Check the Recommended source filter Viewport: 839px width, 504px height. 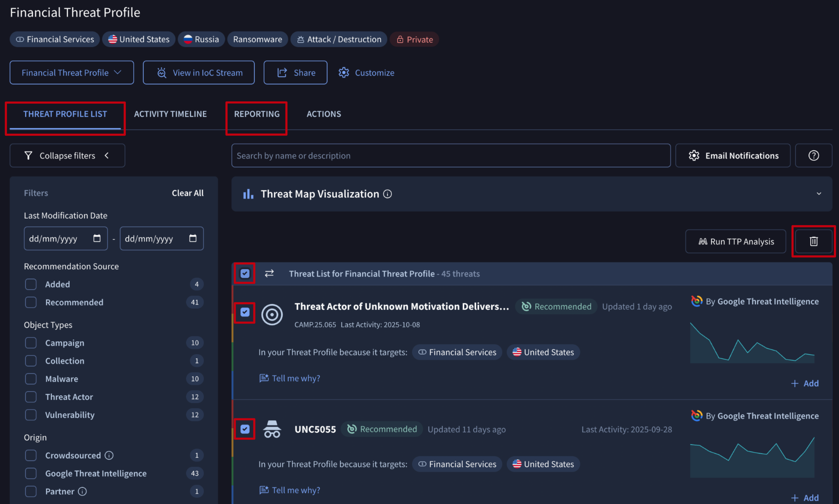tap(31, 302)
